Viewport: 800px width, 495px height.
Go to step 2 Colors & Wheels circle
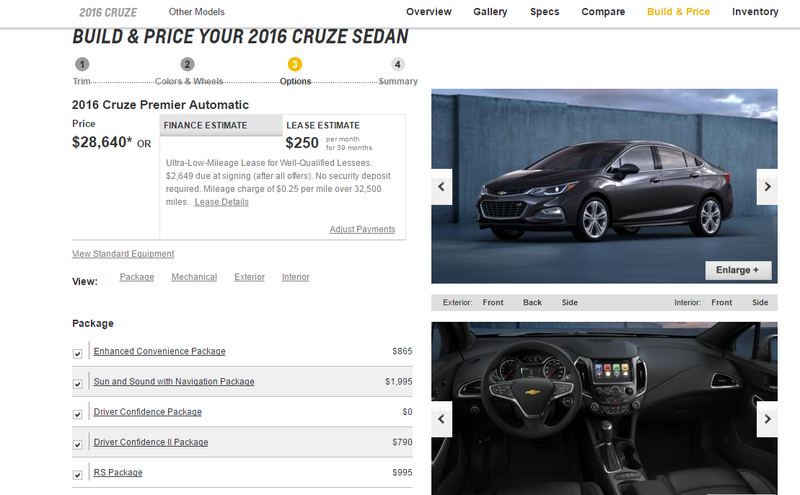187,64
